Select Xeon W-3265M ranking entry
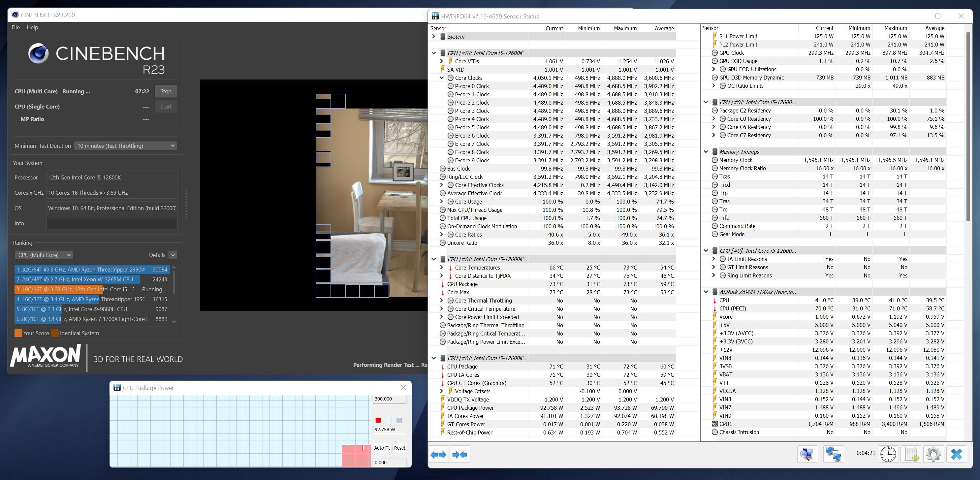This screenshot has width=980, height=480. (x=92, y=279)
